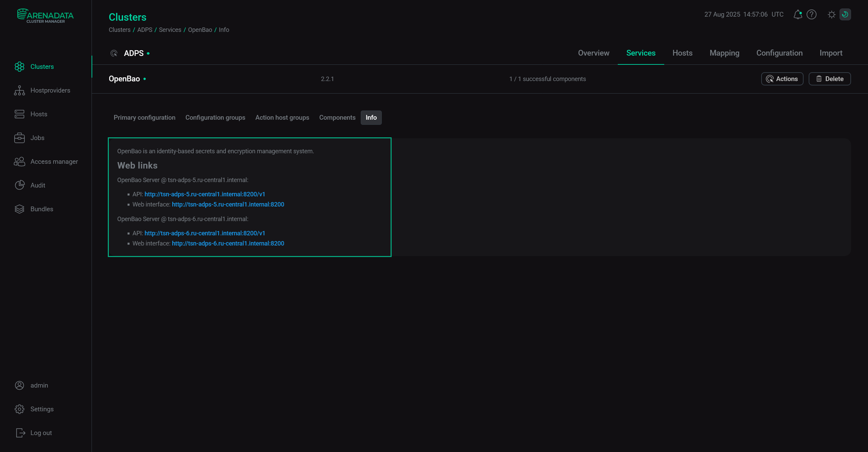Switch to the Components sub-tab
The width and height of the screenshot is (868, 452).
337,118
